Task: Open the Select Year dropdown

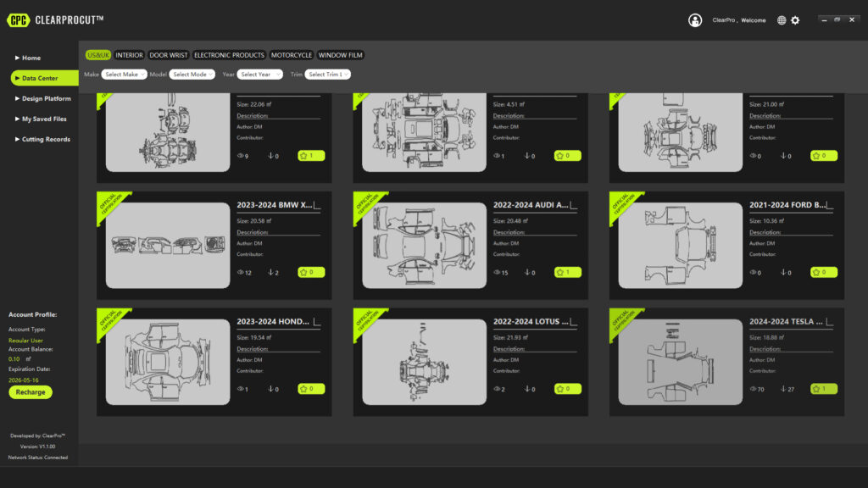Action: pyautogui.click(x=259, y=75)
